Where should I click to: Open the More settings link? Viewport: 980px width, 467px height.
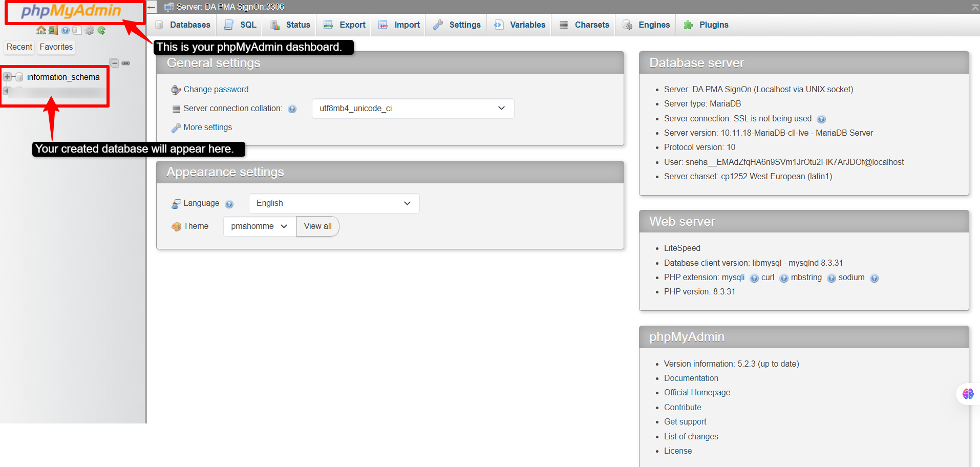(x=208, y=128)
